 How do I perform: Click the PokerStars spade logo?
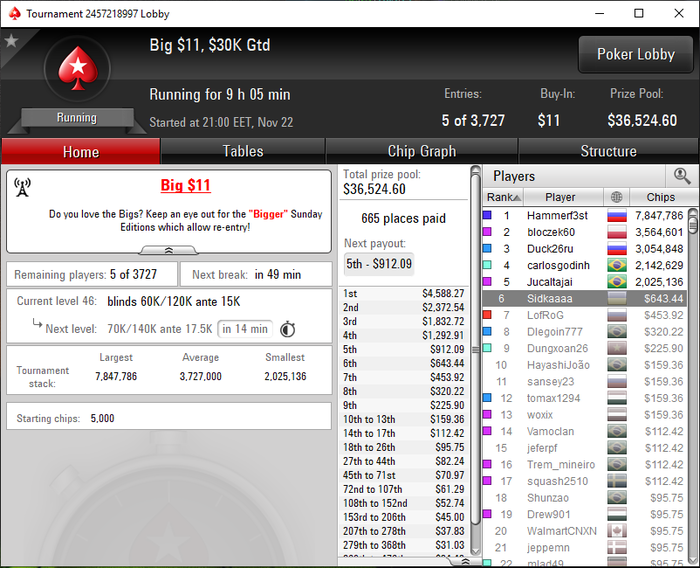click(x=78, y=68)
